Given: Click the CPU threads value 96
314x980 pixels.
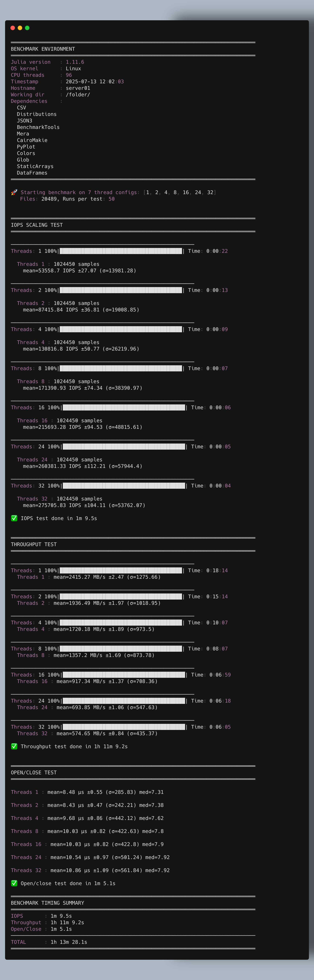Looking at the screenshot, I should 69,75.
